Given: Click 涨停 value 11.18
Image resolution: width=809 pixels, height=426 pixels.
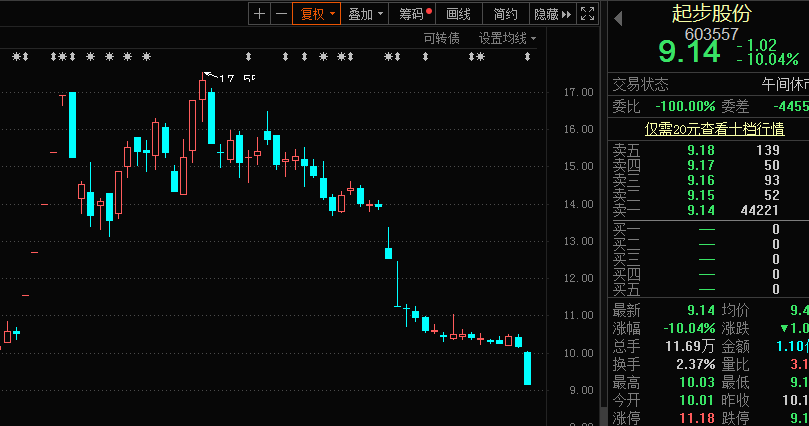Looking at the screenshot, I should click(x=697, y=418).
